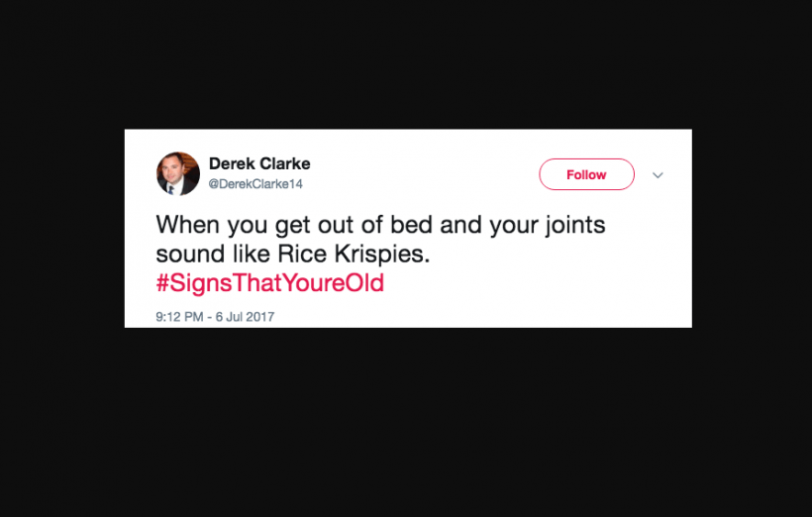The image size is (812, 517).
Task: Click the 9:12 PM timestamp
Action: [179, 317]
